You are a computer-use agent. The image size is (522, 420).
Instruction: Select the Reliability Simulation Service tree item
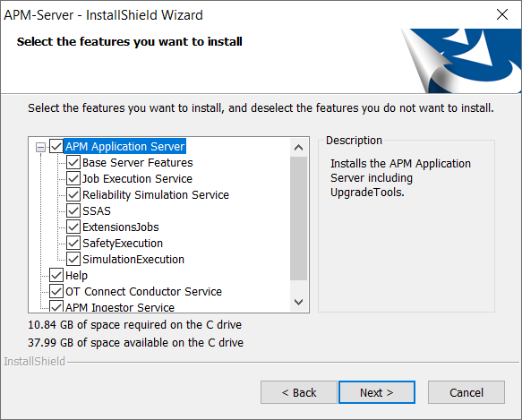[156, 195]
